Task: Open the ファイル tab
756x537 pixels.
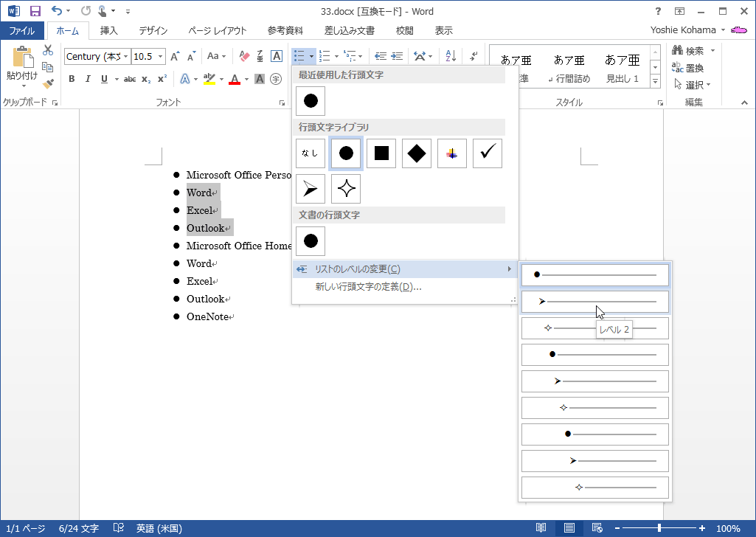Action: click(22, 31)
